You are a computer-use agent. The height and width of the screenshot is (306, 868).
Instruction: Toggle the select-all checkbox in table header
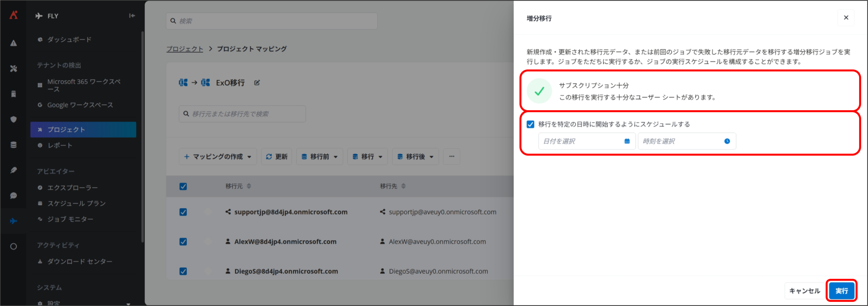click(x=183, y=186)
